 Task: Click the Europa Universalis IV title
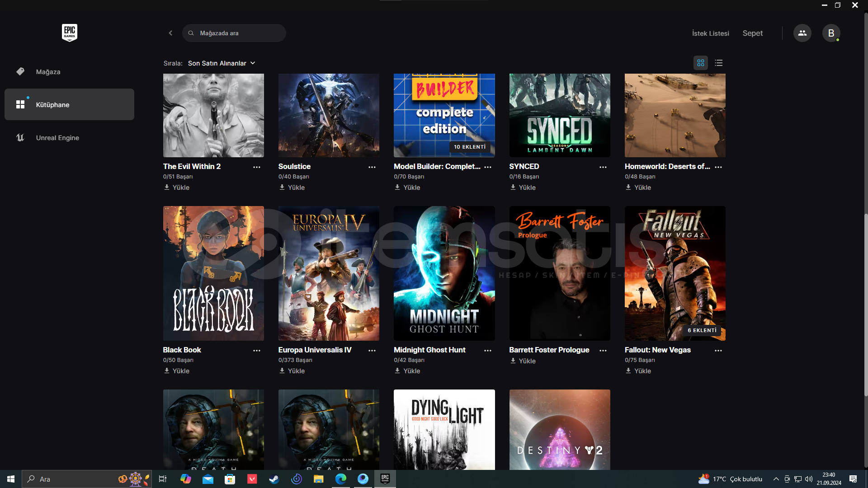[315, 350]
